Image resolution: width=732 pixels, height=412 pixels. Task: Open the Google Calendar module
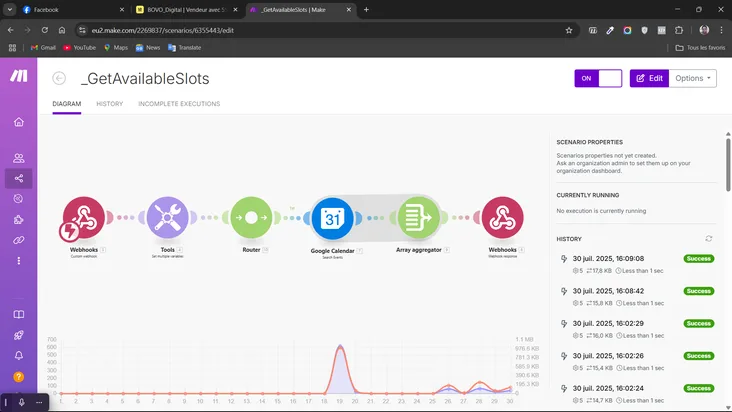[x=332, y=218]
